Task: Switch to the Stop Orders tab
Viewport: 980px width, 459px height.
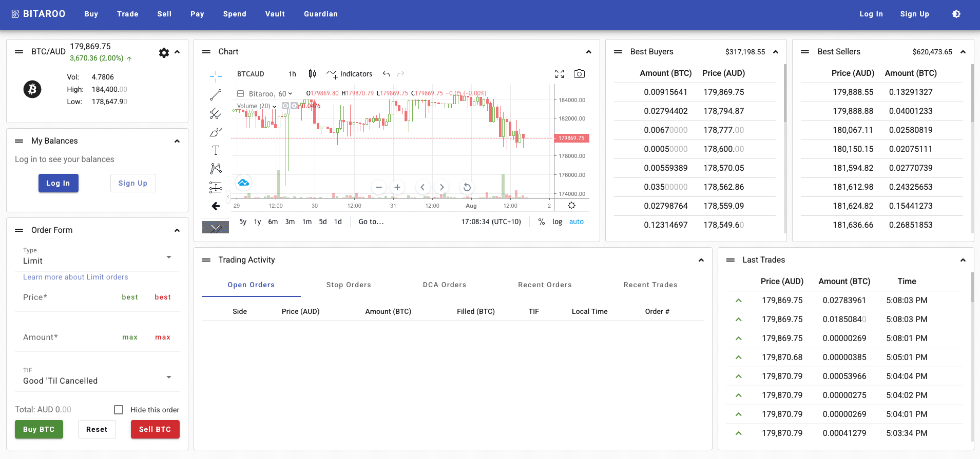Action: click(x=349, y=285)
